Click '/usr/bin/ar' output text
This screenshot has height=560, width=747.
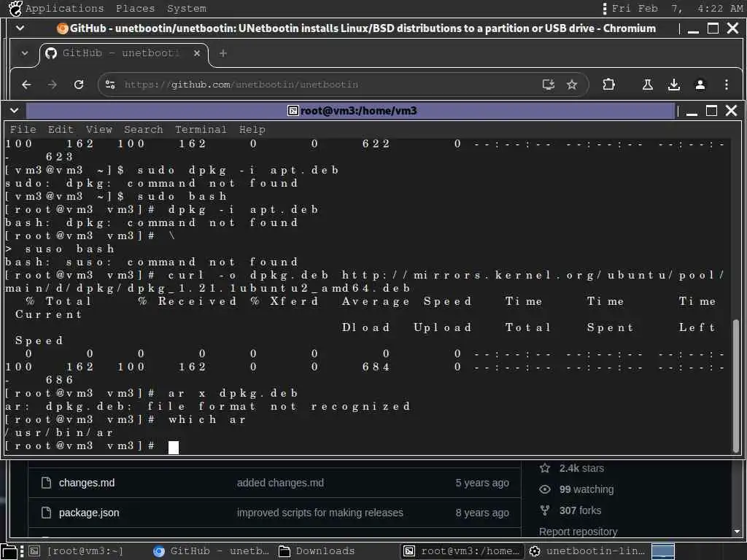point(58,433)
